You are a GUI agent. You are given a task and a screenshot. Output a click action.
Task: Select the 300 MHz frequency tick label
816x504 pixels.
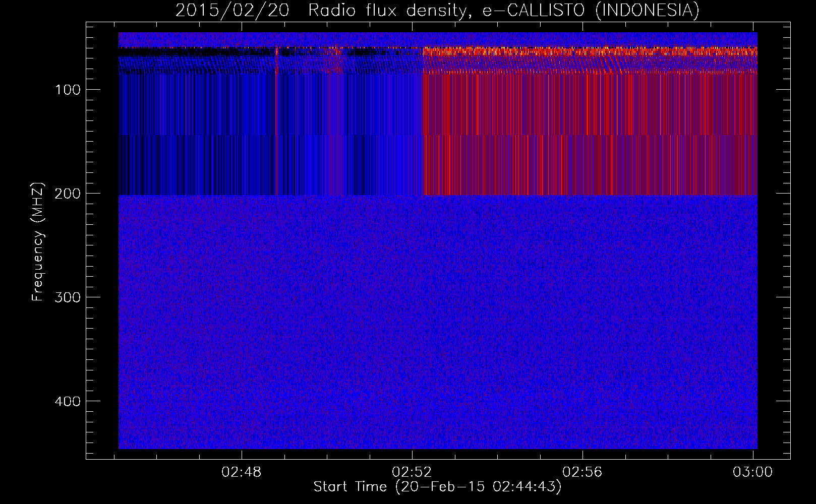tap(68, 297)
